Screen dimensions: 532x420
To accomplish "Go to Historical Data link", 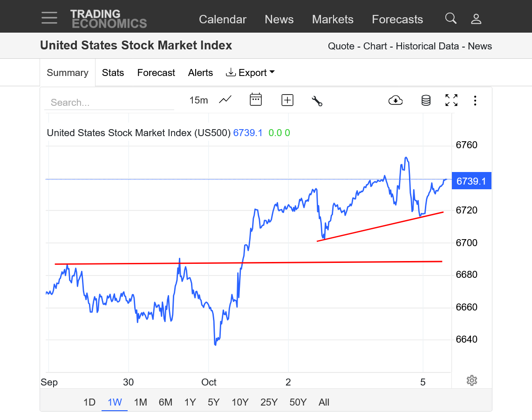I will (x=427, y=46).
